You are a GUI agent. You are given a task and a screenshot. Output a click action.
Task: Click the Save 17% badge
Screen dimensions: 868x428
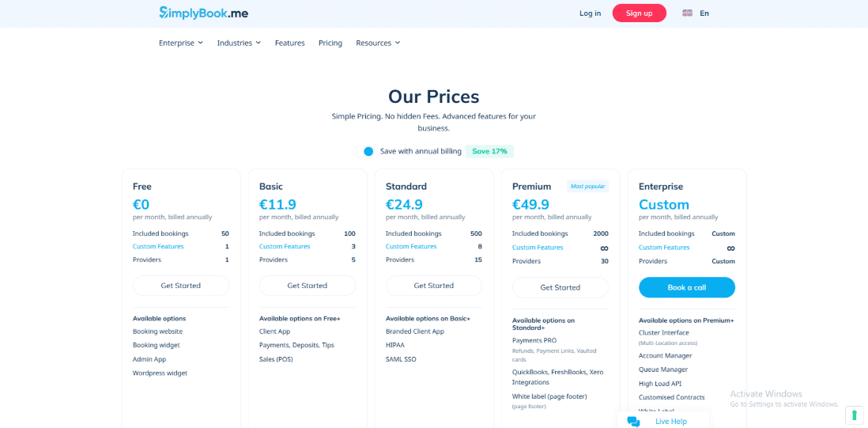click(490, 151)
